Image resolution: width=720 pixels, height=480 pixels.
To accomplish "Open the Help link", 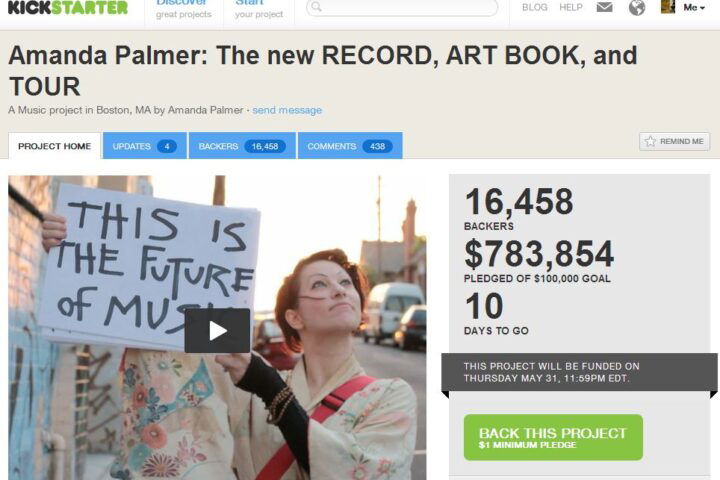I will [x=571, y=7].
